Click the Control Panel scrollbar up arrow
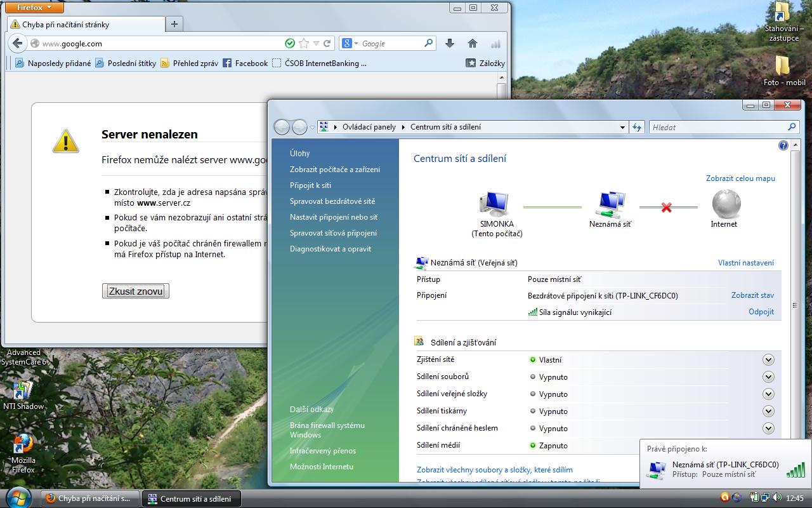 tap(795, 145)
